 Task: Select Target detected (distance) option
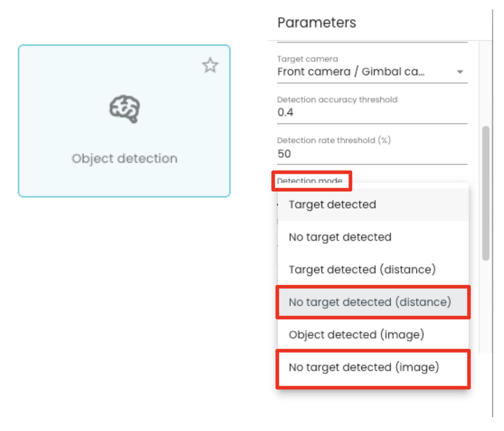click(373, 270)
